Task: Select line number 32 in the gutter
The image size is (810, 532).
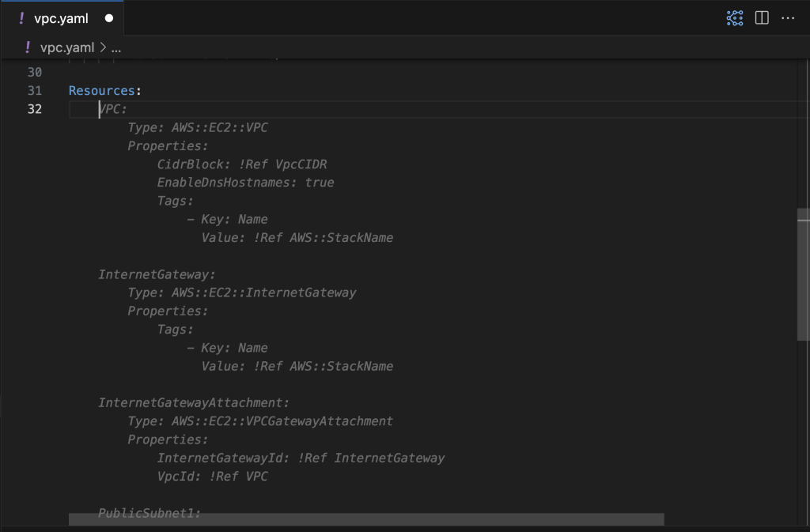Action: point(35,109)
